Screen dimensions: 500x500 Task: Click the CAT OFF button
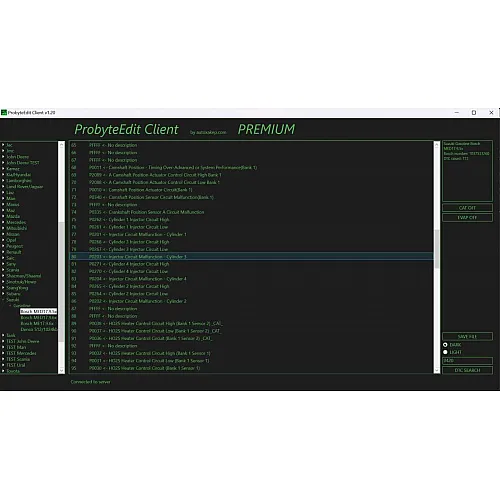tap(467, 208)
